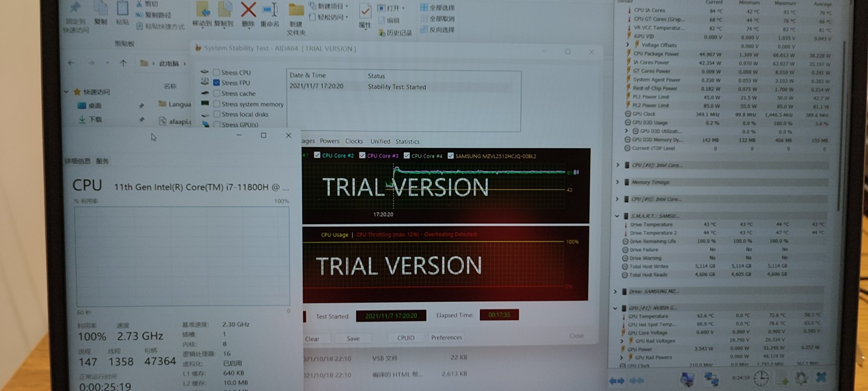Open Preferences in AIDA64 stability test
The image size is (868, 391).
446,337
